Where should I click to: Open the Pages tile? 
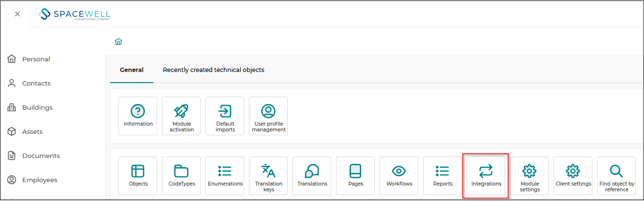[x=355, y=176]
